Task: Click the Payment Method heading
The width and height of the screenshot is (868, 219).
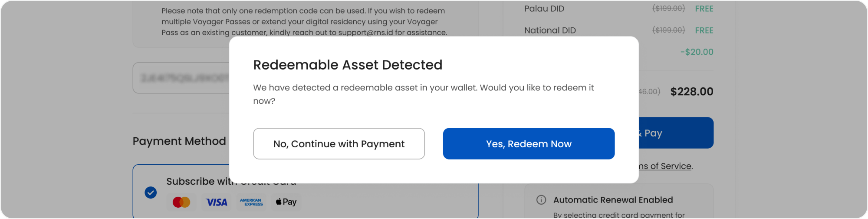Action: click(179, 141)
